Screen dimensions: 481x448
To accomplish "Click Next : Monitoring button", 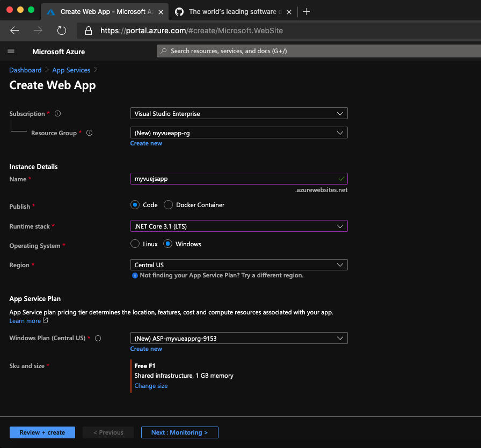I will point(179,432).
